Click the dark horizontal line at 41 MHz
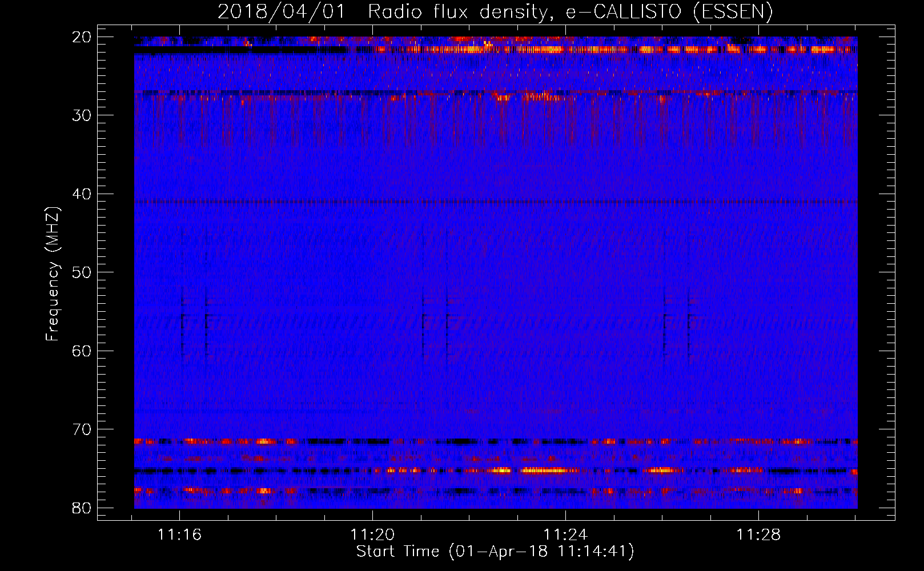924x571 pixels. (x=496, y=202)
